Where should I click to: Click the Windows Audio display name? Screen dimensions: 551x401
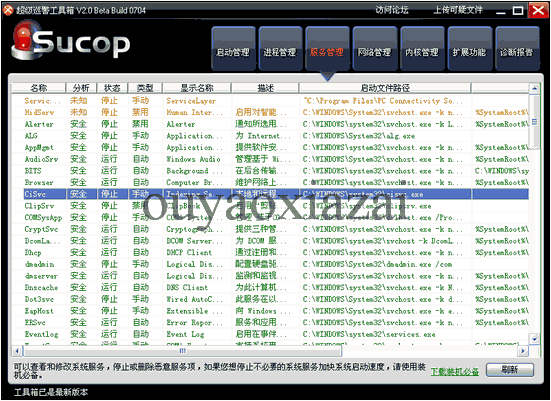click(193, 159)
